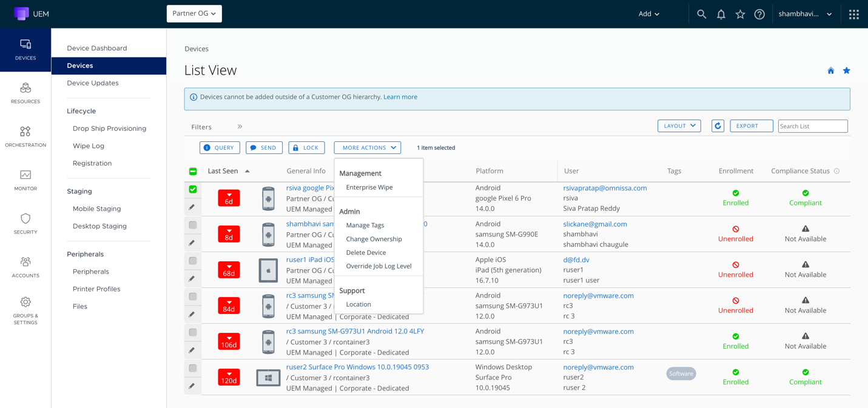View notifications via the bell icon
The height and width of the screenshot is (408, 868).
click(721, 14)
